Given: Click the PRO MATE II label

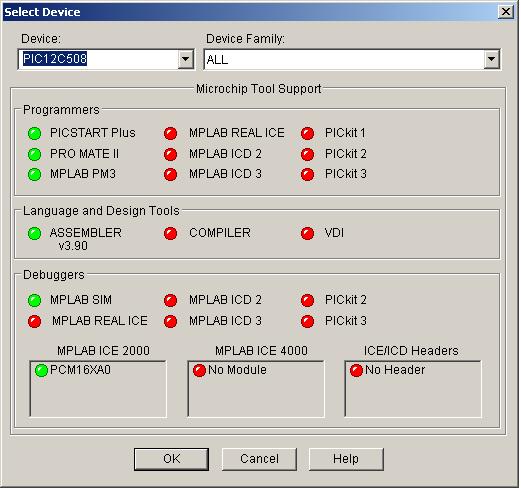Looking at the screenshot, I should [x=84, y=154].
